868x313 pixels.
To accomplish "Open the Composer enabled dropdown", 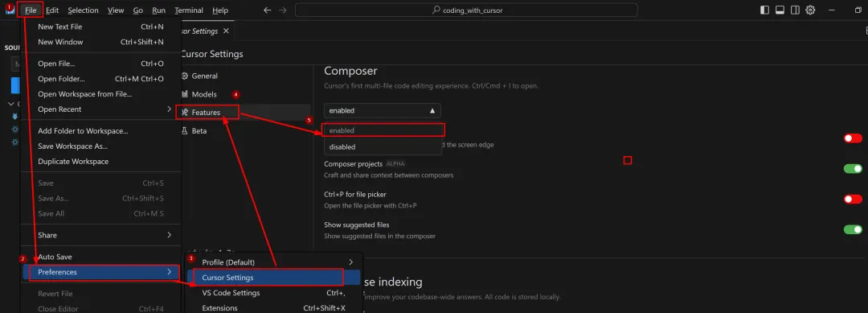I will [x=383, y=111].
